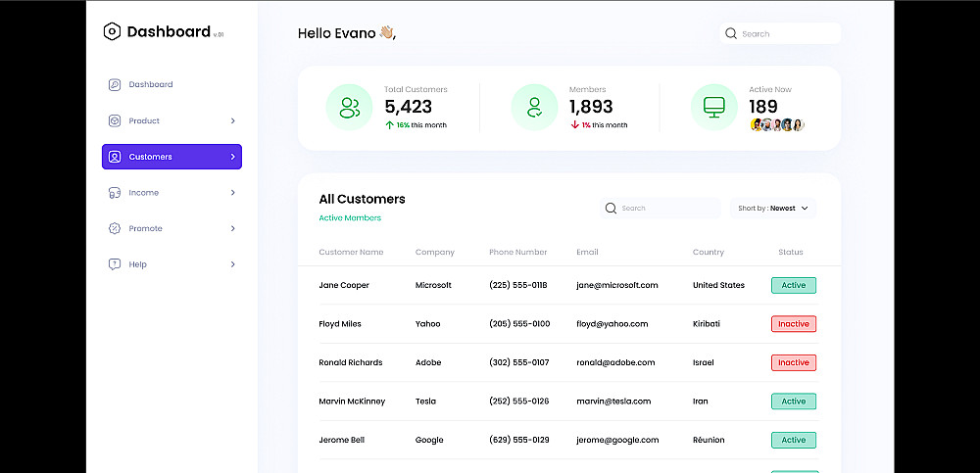The image size is (980, 473).
Task: Click the Customer Name column header
Action: 351,253
